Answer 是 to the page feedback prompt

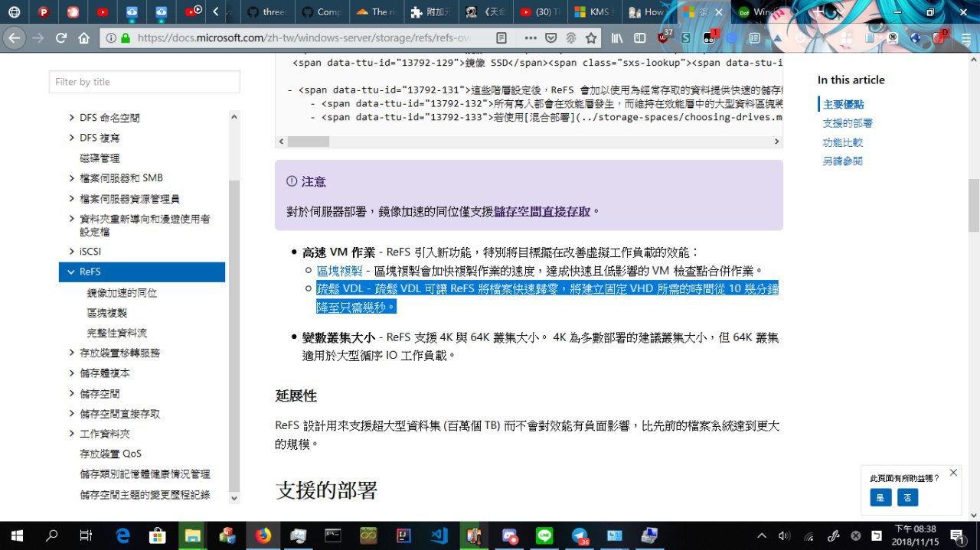coord(880,497)
